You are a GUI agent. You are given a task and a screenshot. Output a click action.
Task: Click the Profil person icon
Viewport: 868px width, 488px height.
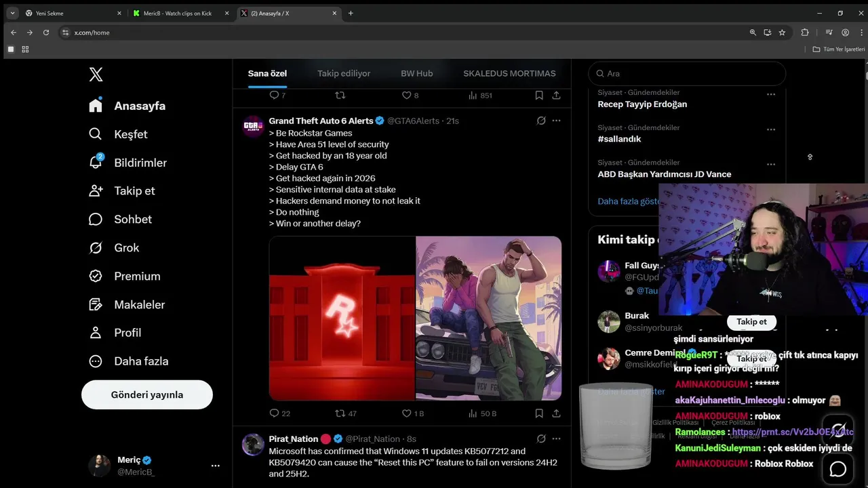pyautogui.click(x=96, y=333)
